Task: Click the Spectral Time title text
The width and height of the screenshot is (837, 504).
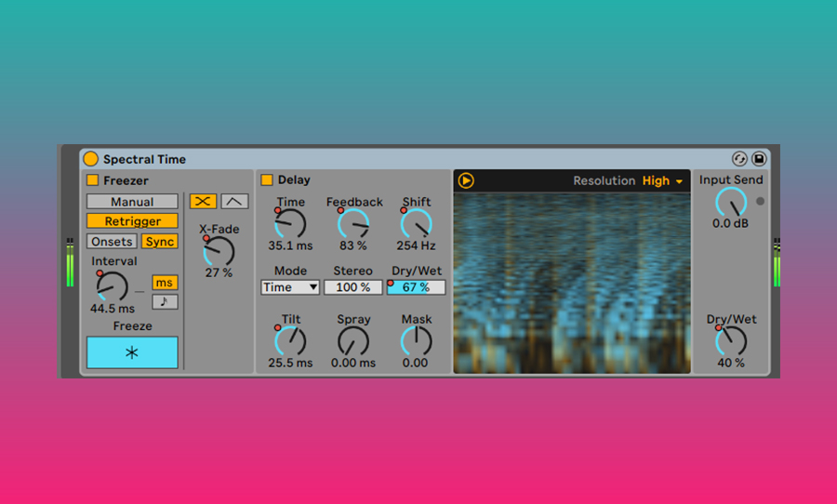Action: coord(145,159)
